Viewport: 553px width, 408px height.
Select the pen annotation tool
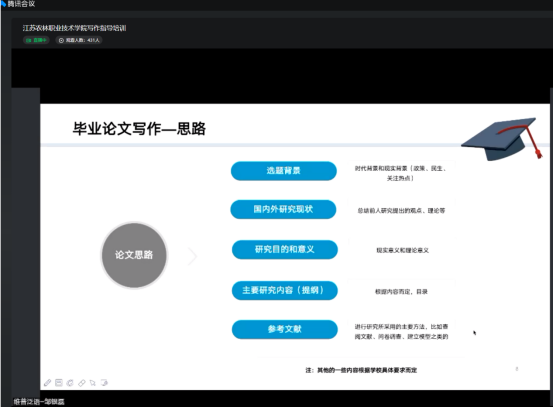click(x=48, y=383)
